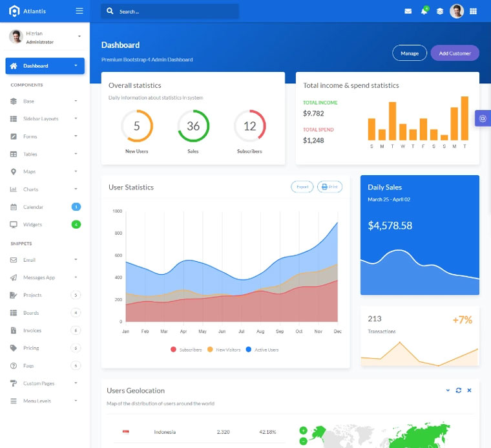Refresh the Users Geolocation card
Viewport: 491px width, 448px height.
(x=459, y=390)
